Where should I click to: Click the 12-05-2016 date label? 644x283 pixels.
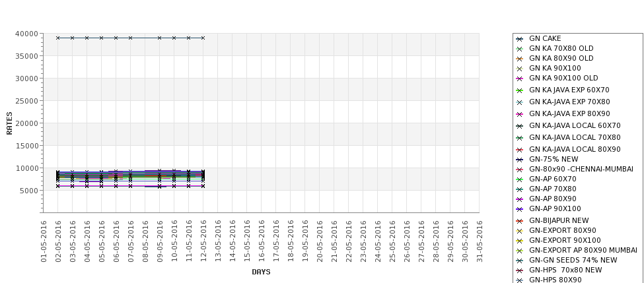tap(203, 241)
